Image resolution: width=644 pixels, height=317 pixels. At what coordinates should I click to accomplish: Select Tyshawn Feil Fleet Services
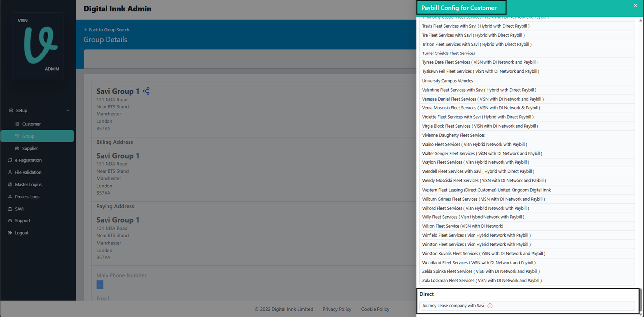point(527,71)
